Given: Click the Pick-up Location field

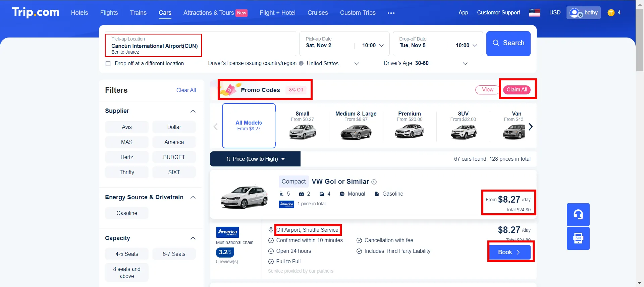Looking at the screenshot, I should click(154, 45).
